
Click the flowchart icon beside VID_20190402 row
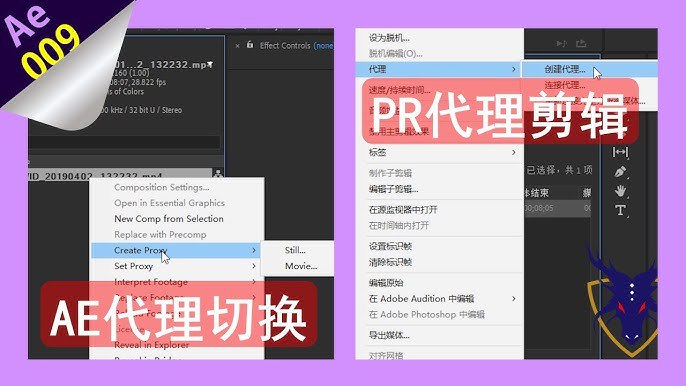[x=217, y=174]
